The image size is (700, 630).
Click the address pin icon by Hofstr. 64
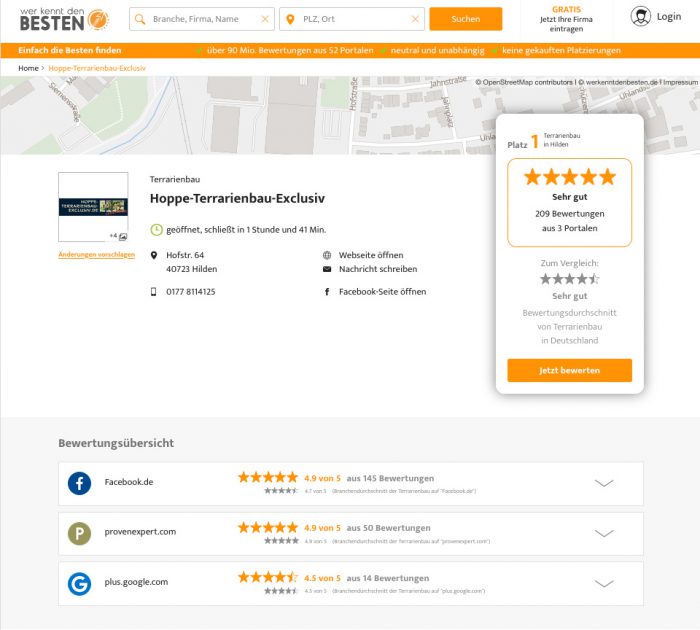(154, 255)
